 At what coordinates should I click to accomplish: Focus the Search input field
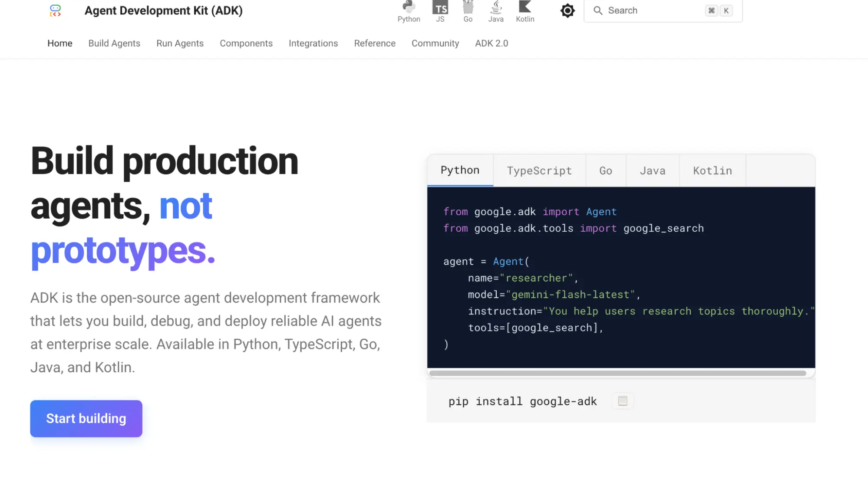663,10
